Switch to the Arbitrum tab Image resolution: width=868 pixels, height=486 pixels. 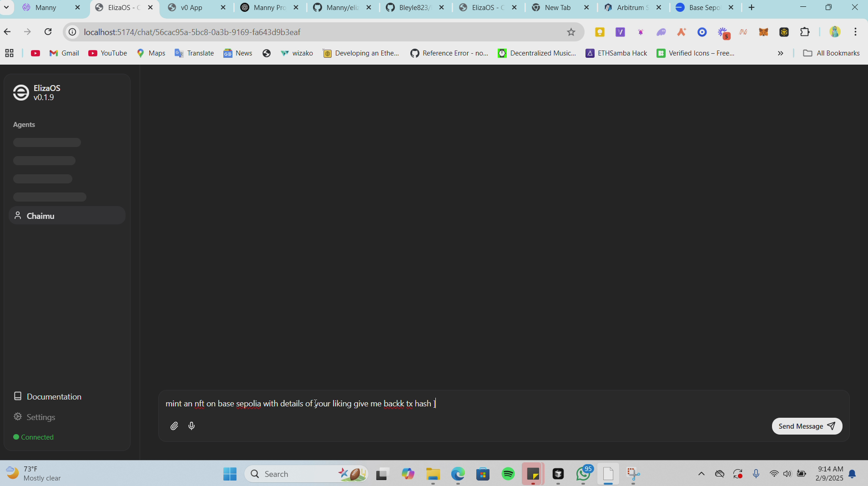pyautogui.click(x=631, y=7)
